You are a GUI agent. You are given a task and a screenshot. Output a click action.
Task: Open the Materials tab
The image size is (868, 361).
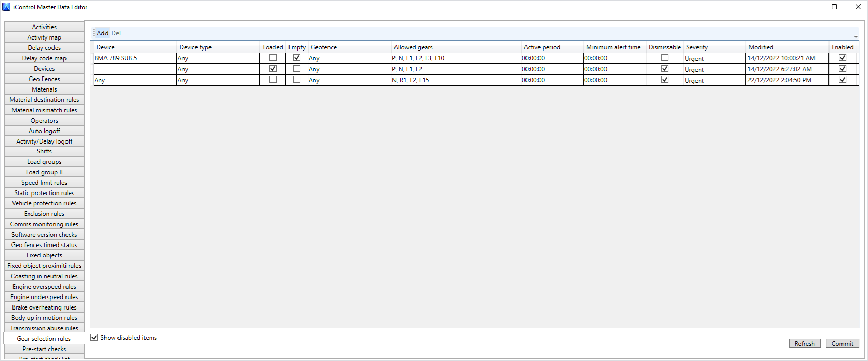pyautogui.click(x=44, y=89)
